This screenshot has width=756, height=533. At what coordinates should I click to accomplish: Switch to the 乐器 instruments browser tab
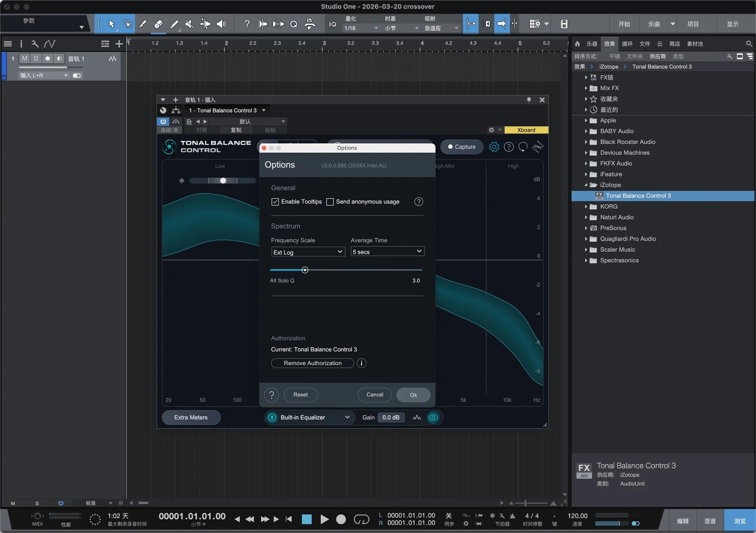pos(591,44)
